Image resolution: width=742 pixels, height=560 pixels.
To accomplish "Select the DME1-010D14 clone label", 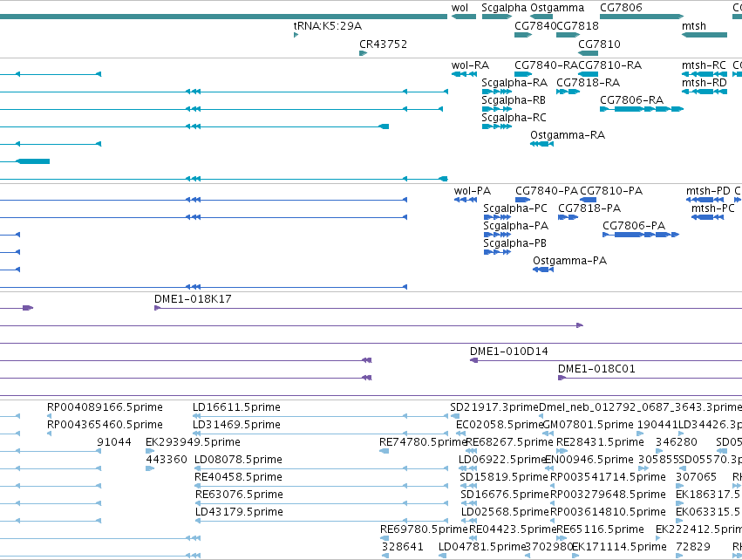I will (x=508, y=352).
